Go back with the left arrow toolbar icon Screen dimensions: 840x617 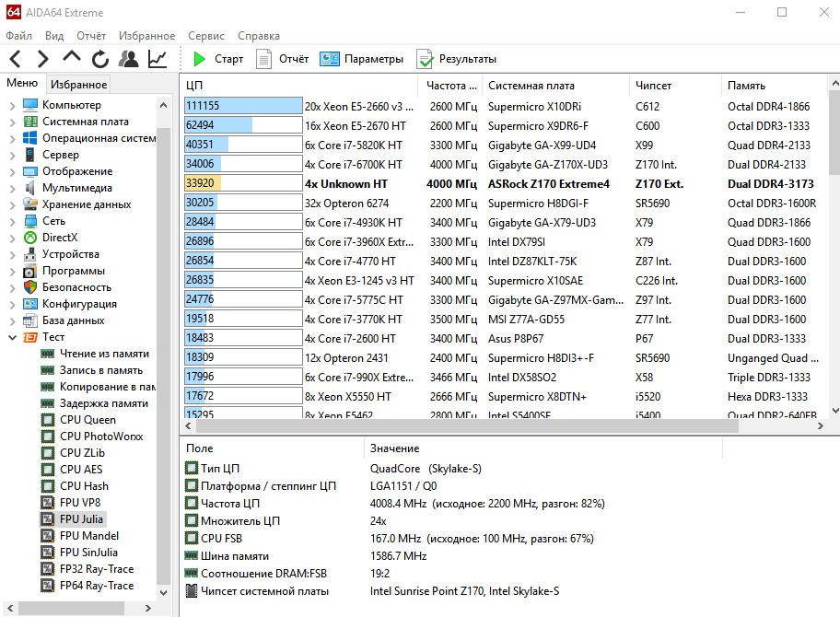16,58
